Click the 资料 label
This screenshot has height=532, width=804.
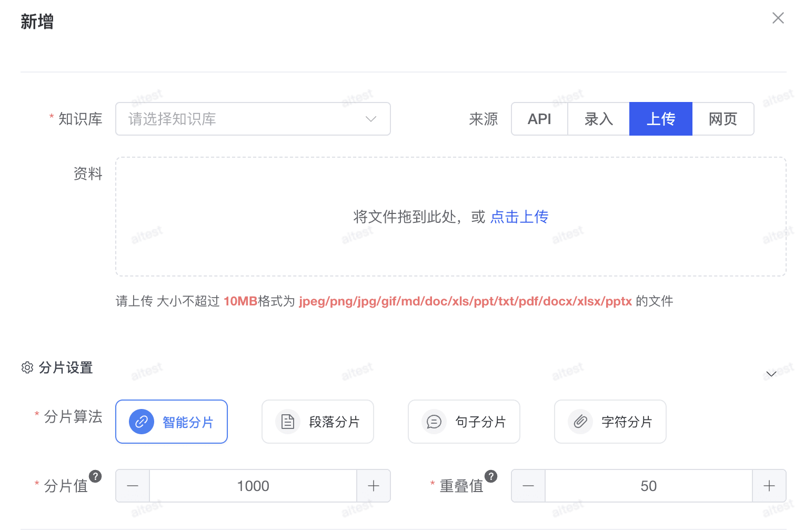tap(88, 173)
